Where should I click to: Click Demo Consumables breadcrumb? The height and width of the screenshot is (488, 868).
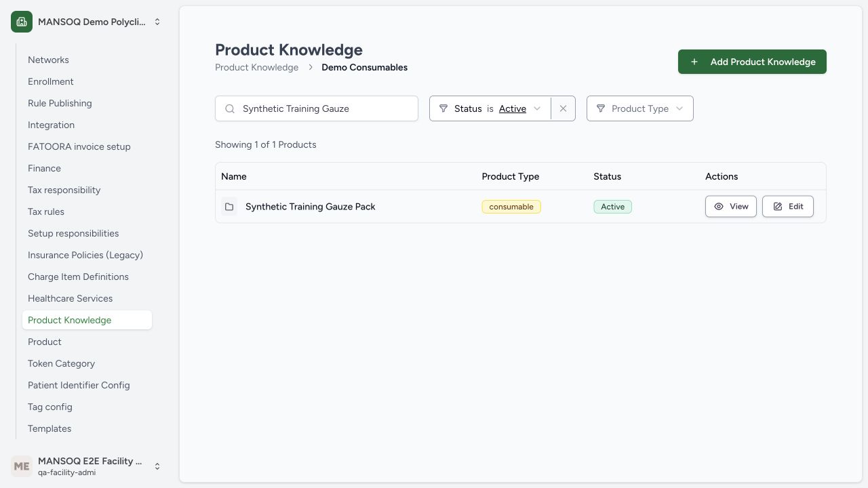(x=364, y=67)
